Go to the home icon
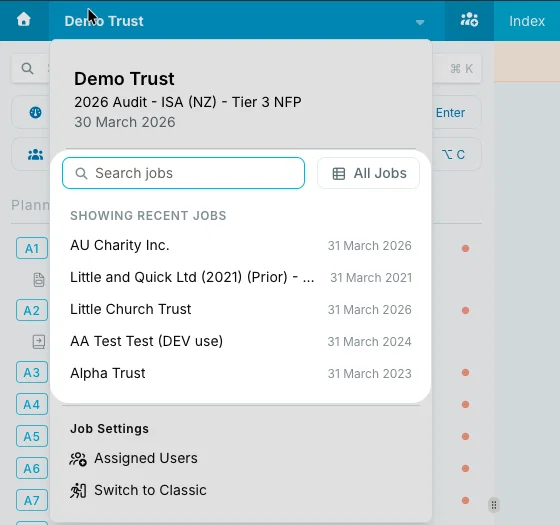Screen dimensions: 560x525 tap(24, 19)
